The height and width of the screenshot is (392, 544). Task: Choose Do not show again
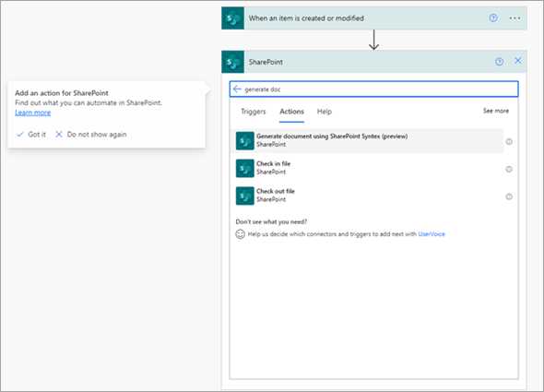pos(91,135)
